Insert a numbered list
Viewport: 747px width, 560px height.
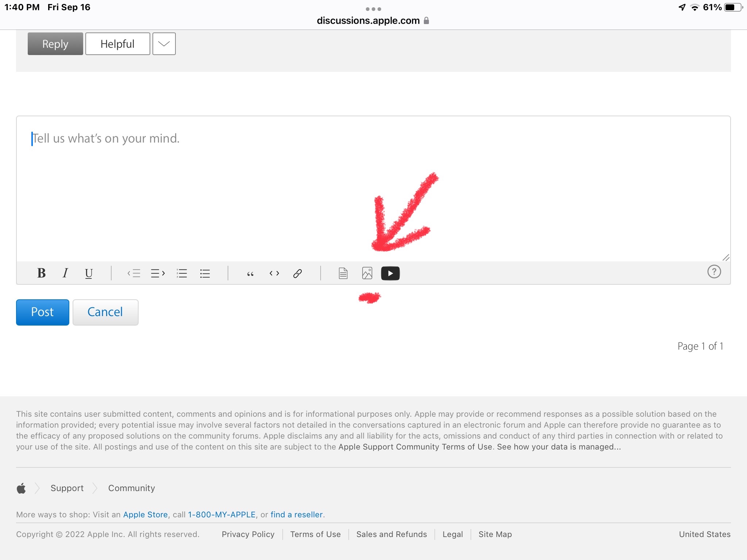click(182, 273)
